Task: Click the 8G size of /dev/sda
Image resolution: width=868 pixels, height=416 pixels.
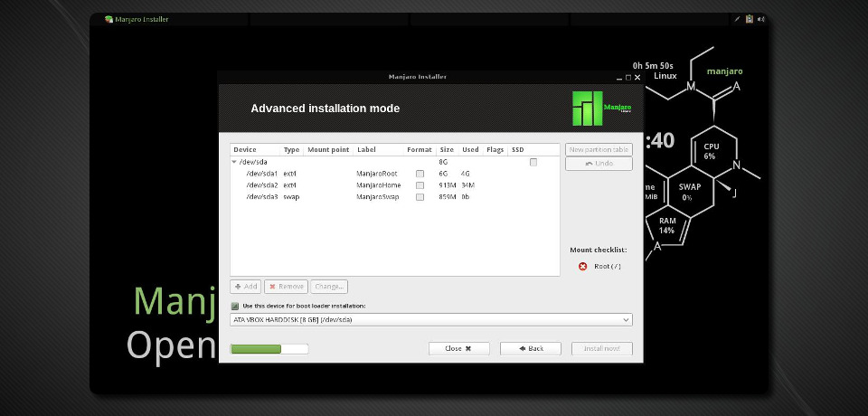Action: tap(443, 162)
